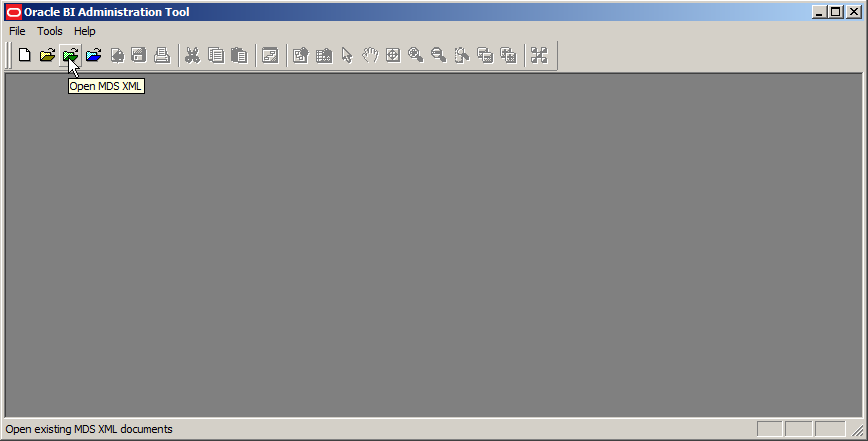
Task: Maximize the Oracle BI Administration Tool window
Action: click(x=836, y=12)
